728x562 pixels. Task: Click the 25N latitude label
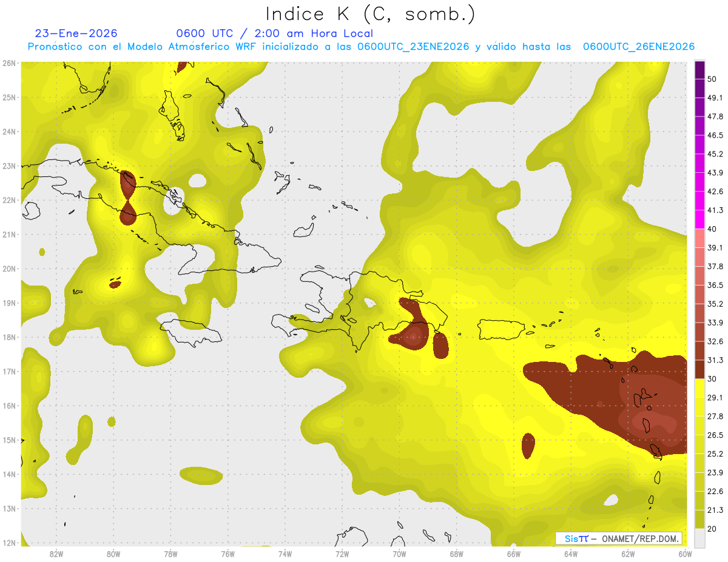tap(9, 97)
